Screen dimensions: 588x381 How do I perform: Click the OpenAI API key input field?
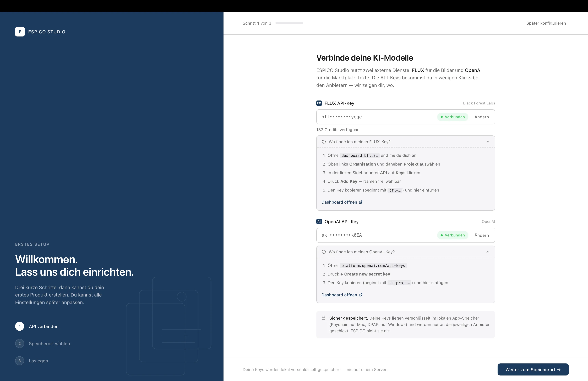[x=406, y=235]
